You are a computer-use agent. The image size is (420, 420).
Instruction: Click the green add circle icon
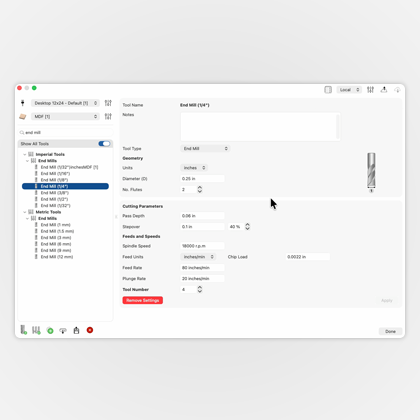(50, 331)
